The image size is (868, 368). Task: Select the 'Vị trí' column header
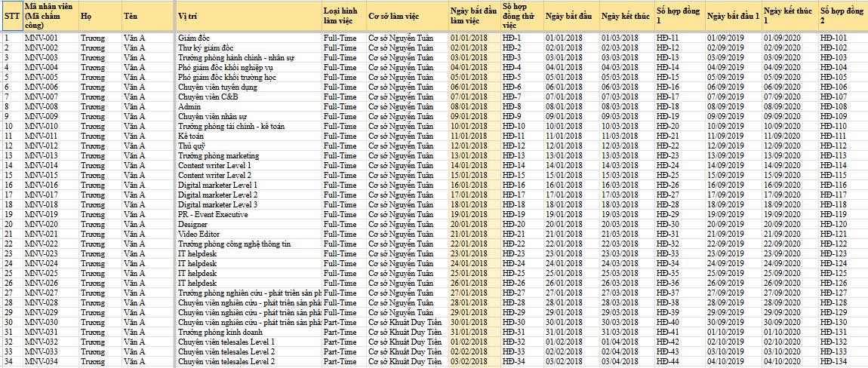pyautogui.click(x=249, y=16)
